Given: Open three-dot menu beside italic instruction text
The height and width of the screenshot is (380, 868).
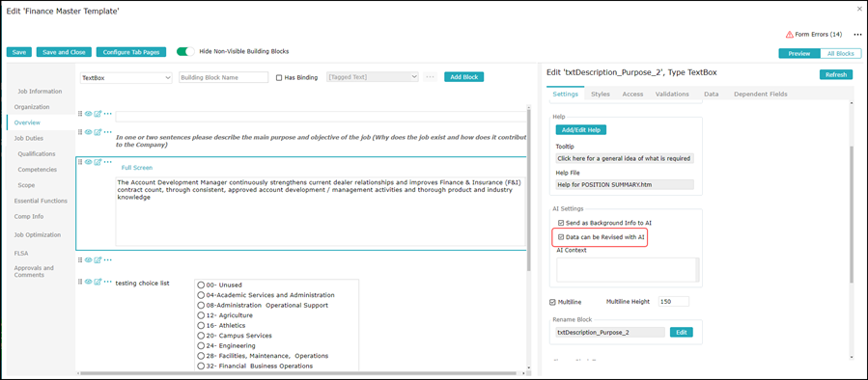Looking at the screenshot, I should pyautogui.click(x=108, y=131).
